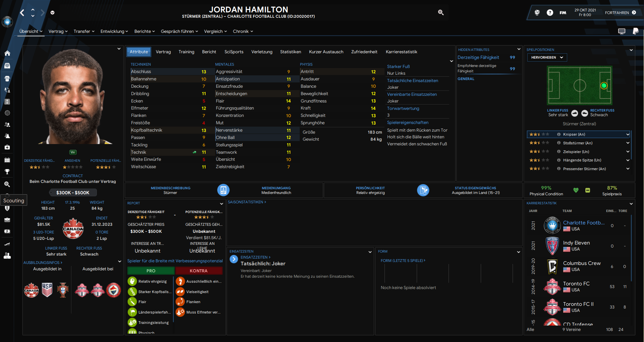Click the Charlotte FC club crest in header
This screenshot has width=644, height=342.
(7, 22)
